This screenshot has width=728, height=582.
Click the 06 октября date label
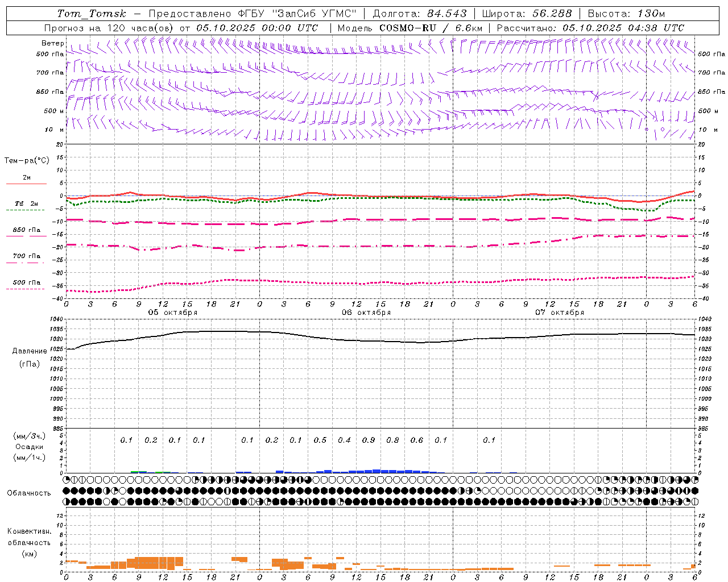click(x=366, y=312)
